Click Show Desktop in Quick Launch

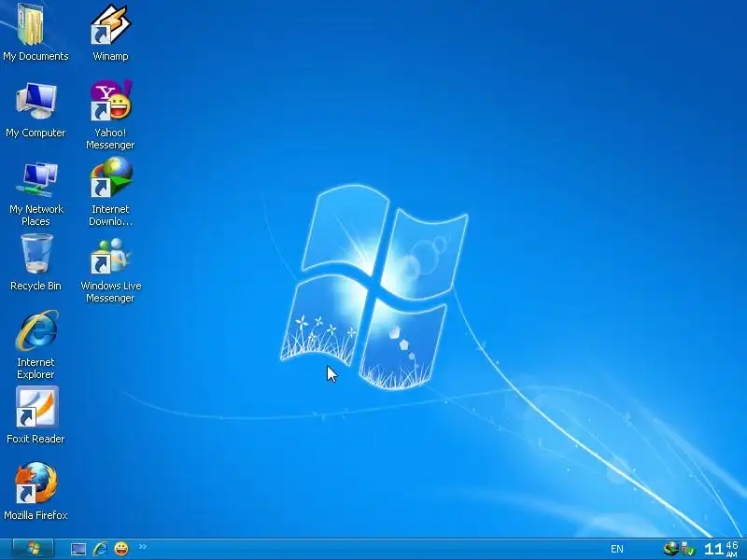78,549
